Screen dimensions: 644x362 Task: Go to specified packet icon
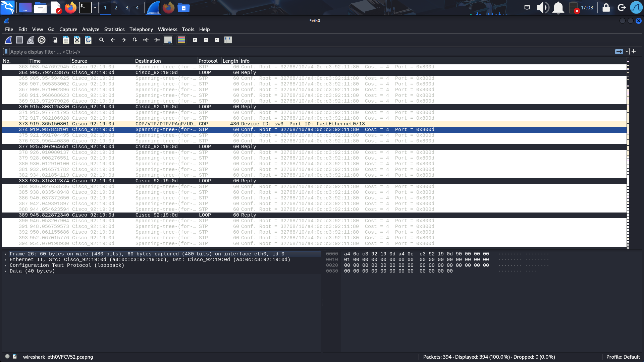coord(135,40)
